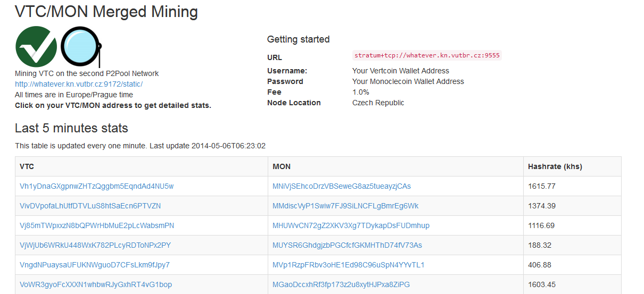Open MON address MNiVjSEhcoDrzVBSeweG8az5tueayzjCAs

342,186
